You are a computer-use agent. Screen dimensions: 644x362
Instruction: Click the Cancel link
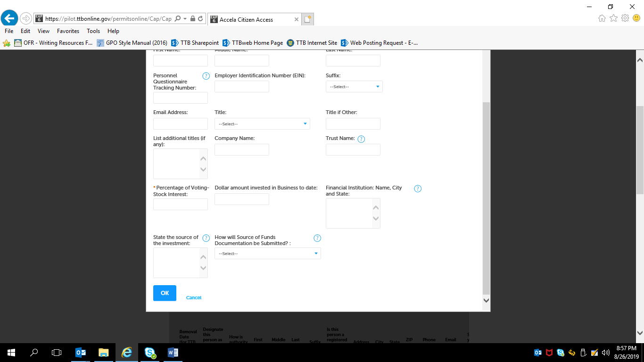pyautogui.click(x=194, y=298)
